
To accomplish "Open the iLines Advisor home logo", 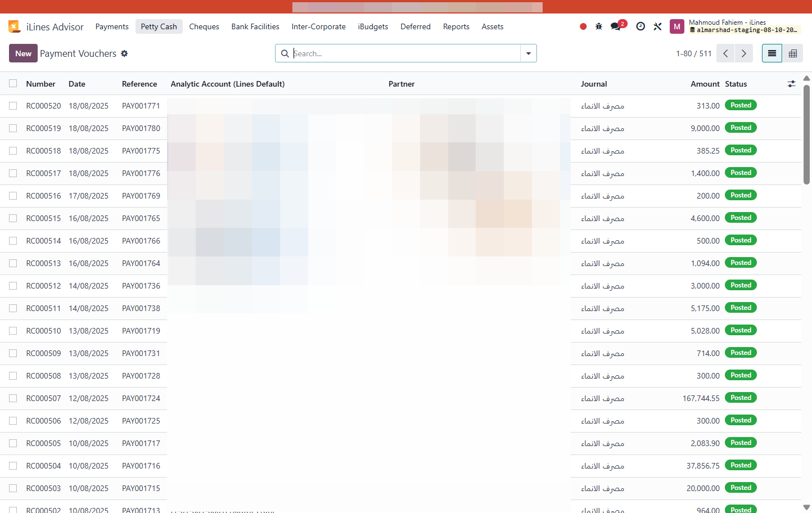I will (14, 26).
